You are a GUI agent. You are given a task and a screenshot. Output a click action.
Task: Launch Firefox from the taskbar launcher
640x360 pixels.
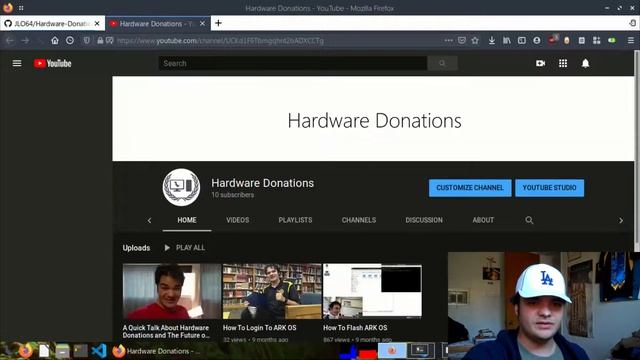click(x=26, y=351)
